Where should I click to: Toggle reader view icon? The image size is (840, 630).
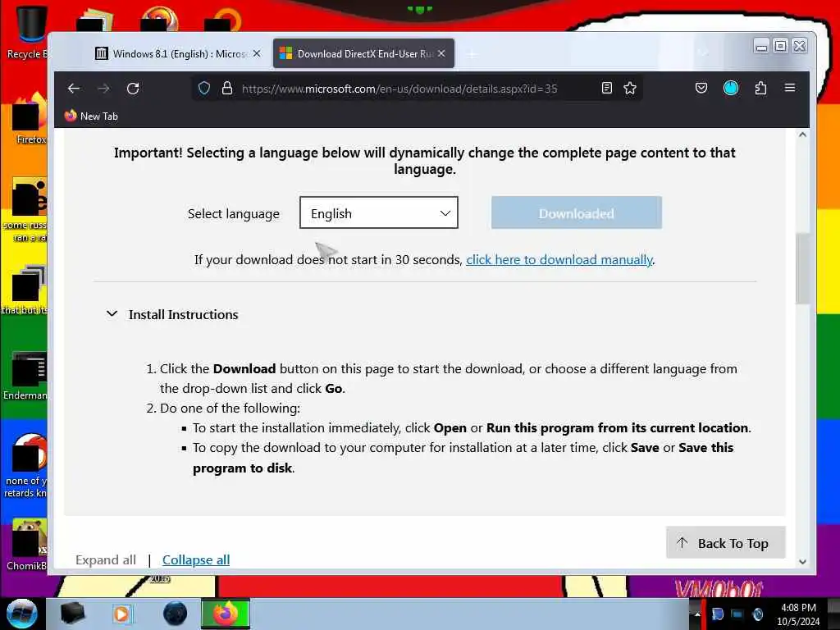point(607,89)
